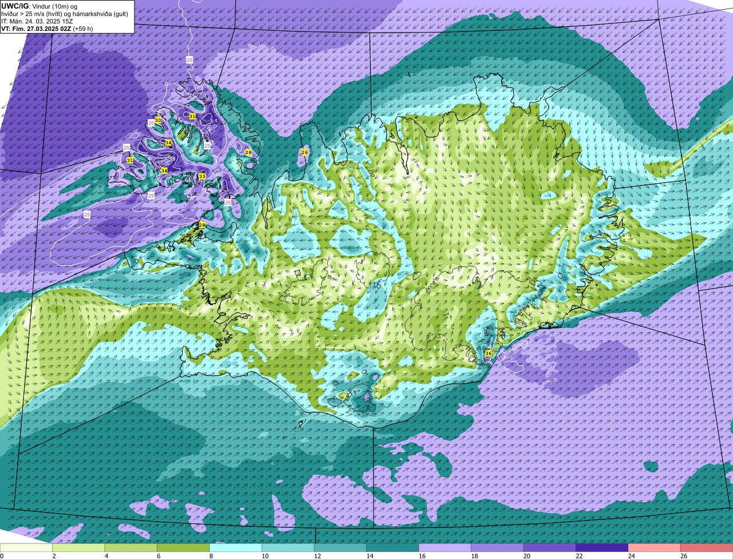
Task: Choose the 14–16 m/s dark teal color bar segment
Action: 393,548
